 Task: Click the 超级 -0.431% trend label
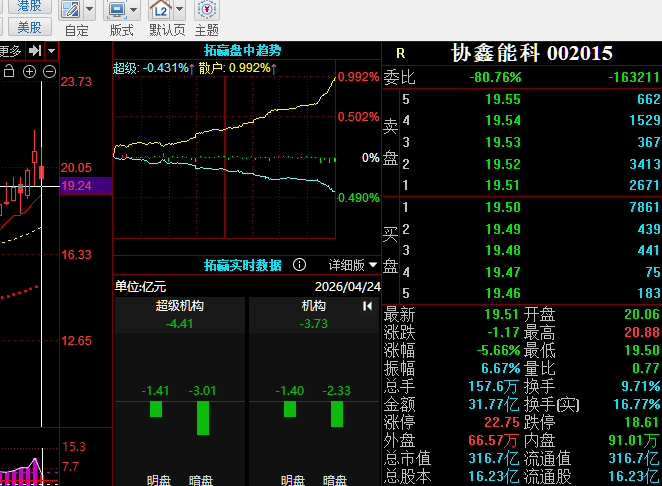[153, 68]
